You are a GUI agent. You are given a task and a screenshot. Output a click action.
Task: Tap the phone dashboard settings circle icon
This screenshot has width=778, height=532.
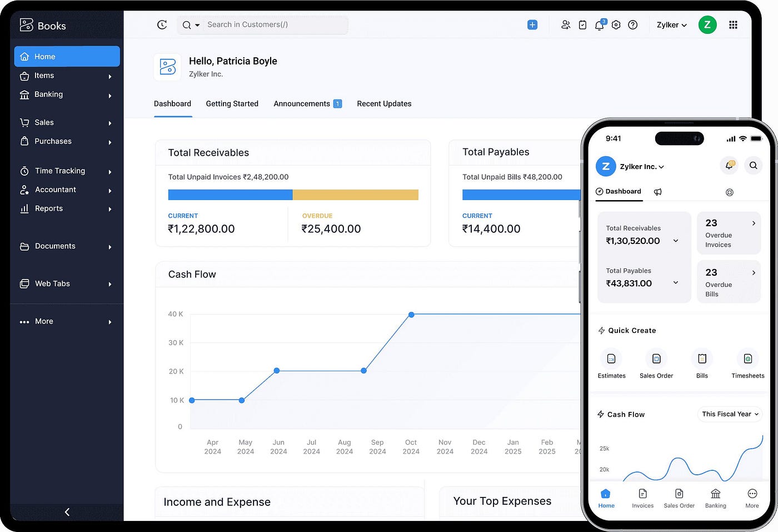730,192
